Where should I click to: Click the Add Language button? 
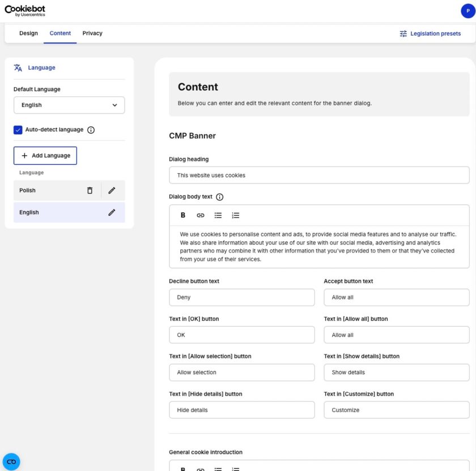[45, 156]
